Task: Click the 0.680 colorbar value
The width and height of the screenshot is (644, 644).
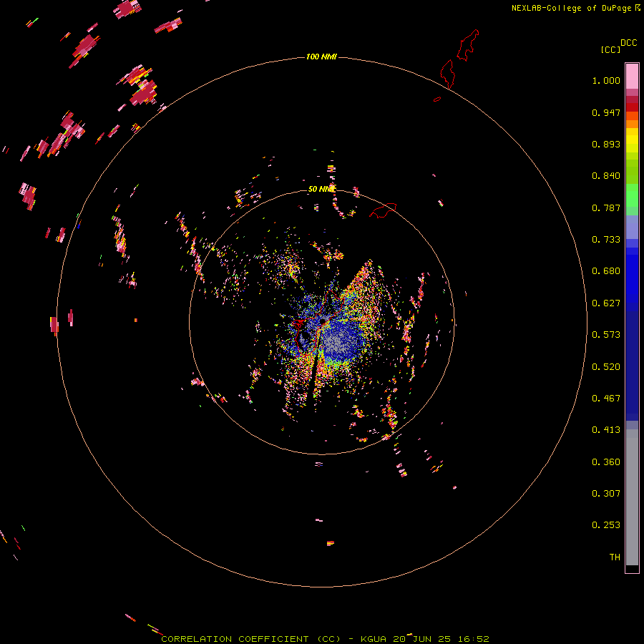Action: [x=606, y=271]
